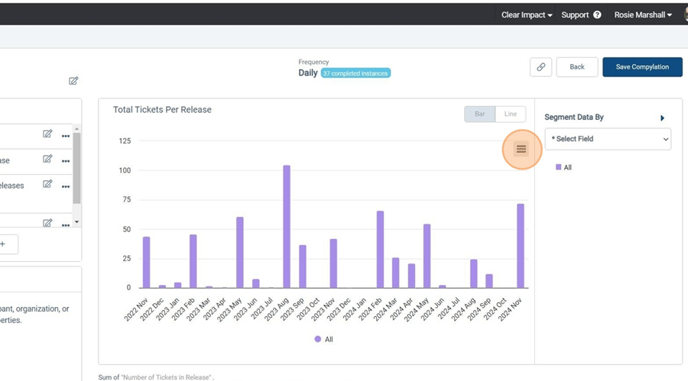
Task: Open the chart hamburger context menu
Action: point(521,149)
